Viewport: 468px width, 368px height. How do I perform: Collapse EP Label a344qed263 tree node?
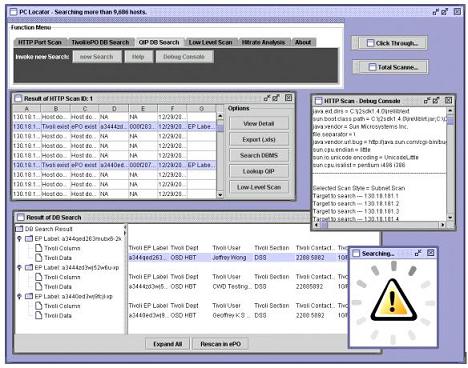click(19, 239)
